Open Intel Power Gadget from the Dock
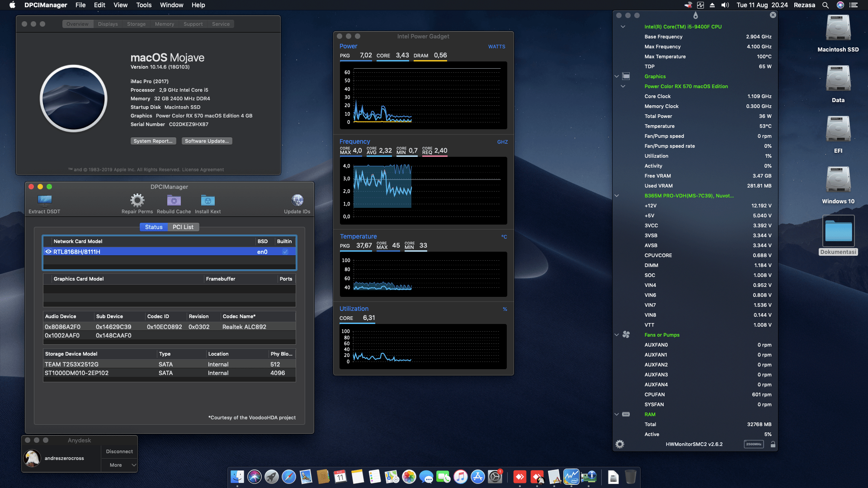The image size is (868, 488). coord(572,477)
